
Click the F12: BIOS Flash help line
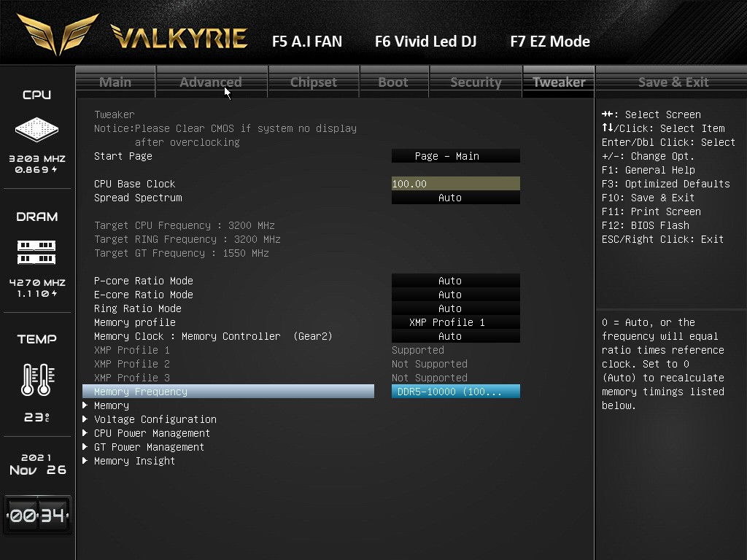pyautogui.click(x=645, y=225)
